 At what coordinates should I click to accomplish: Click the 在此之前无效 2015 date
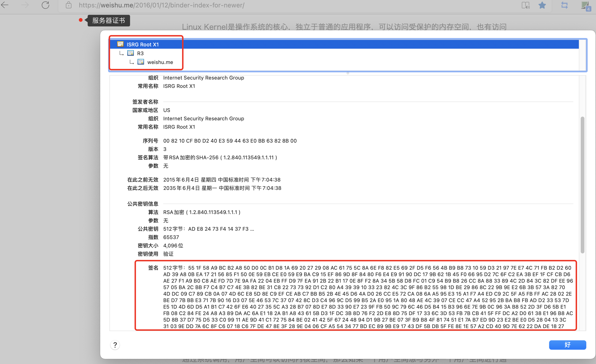pyautogui.click(x=222, y=180)
